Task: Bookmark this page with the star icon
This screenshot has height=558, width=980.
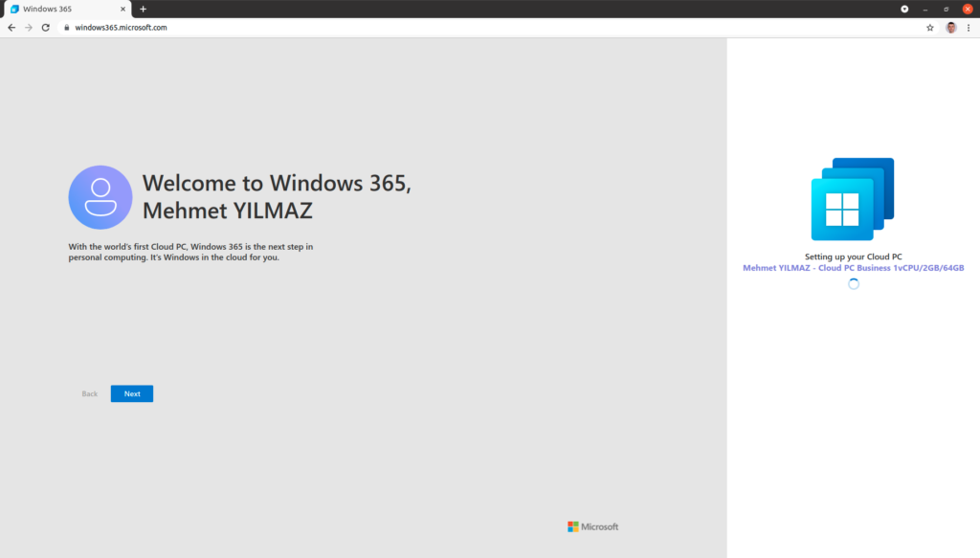Action: click(930, 28)
